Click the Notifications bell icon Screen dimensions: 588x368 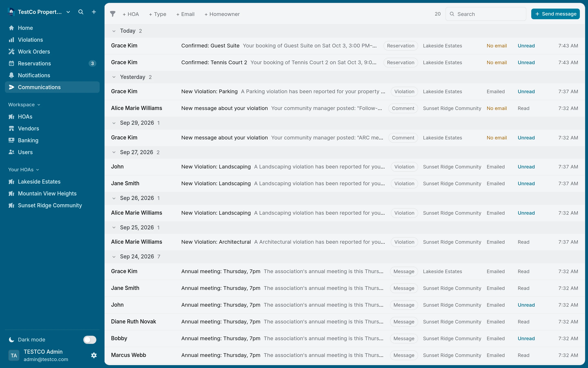(11, 75)
